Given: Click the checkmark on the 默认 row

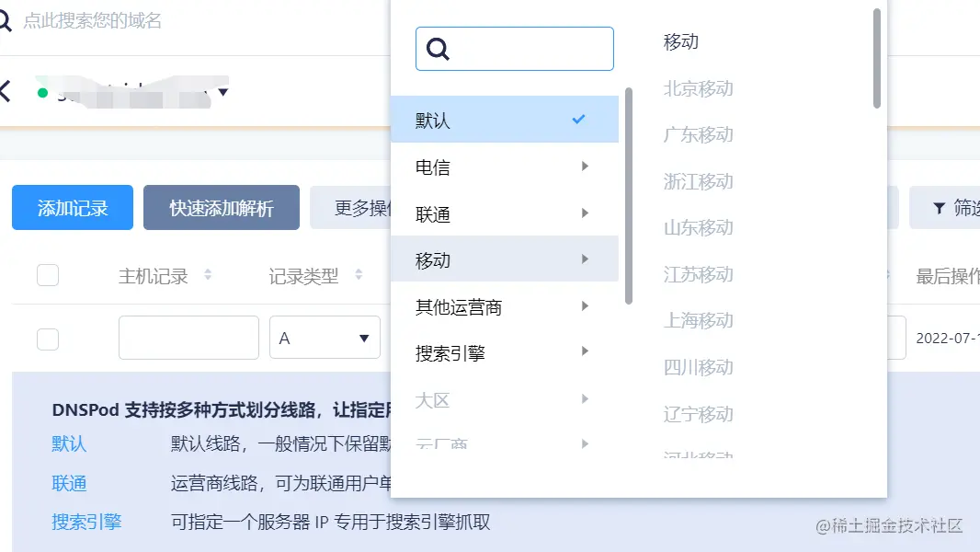Looking at the screenshot, I should (579, 119).
